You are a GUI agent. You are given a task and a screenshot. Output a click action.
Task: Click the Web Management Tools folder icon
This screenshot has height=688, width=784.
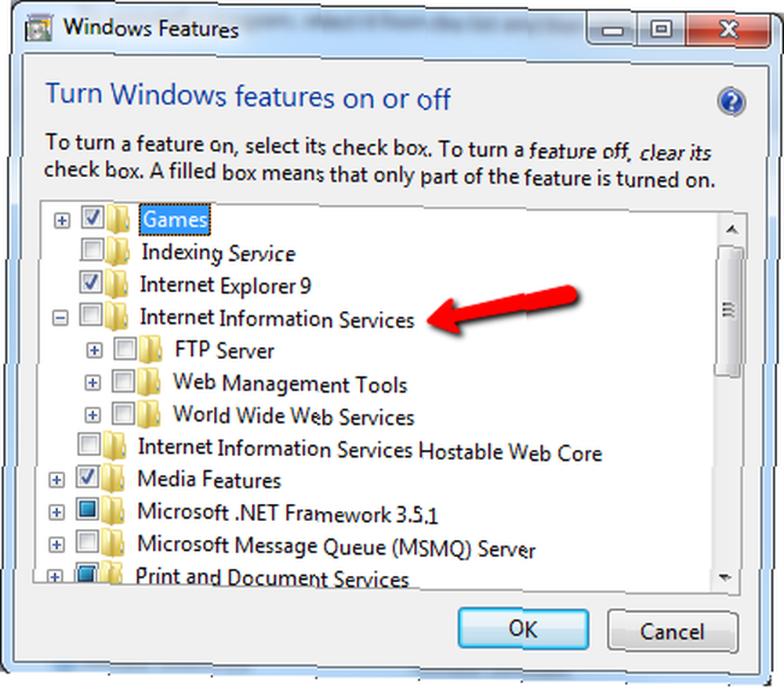click(x=149, y=382)
